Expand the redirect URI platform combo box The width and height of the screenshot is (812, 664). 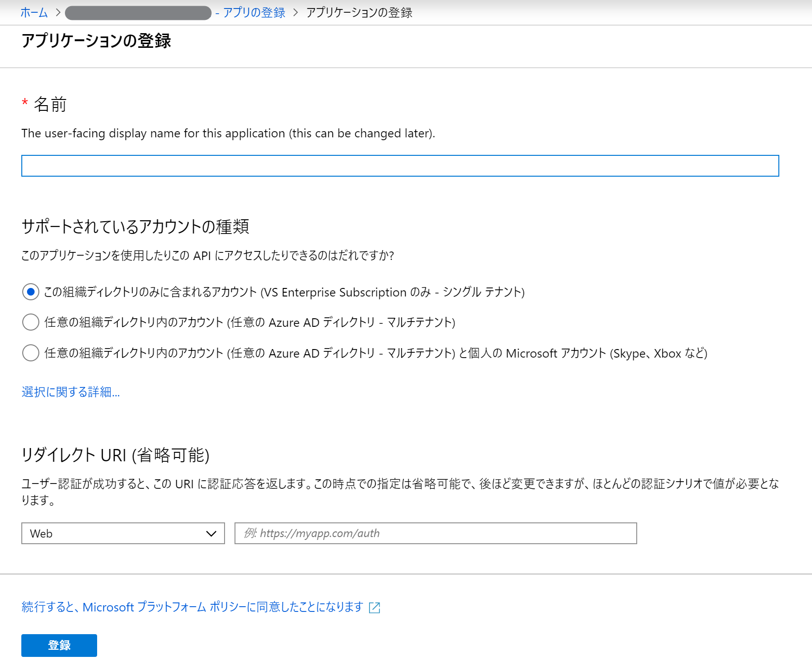coord(123,533)
